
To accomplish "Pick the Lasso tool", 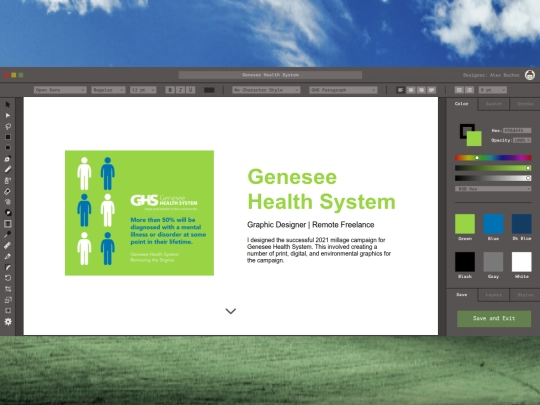I will click(8, 126).
